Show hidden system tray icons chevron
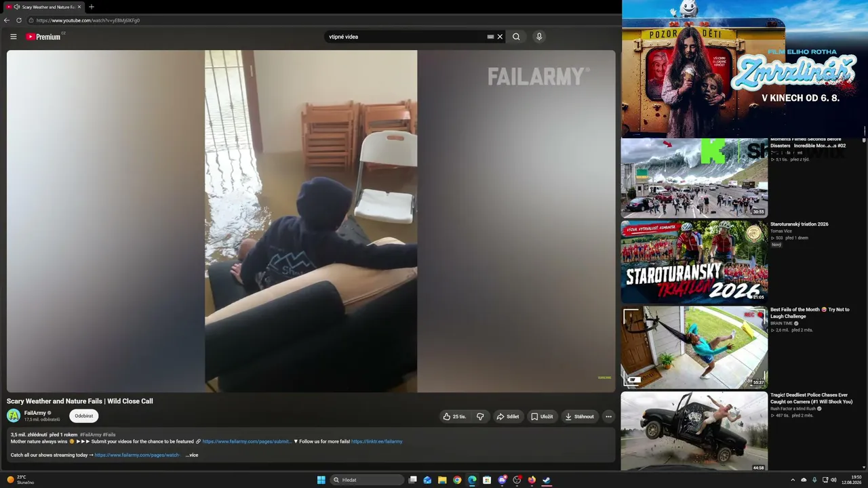The height and width of the screenshot is (488, 868). coord(793,480)
